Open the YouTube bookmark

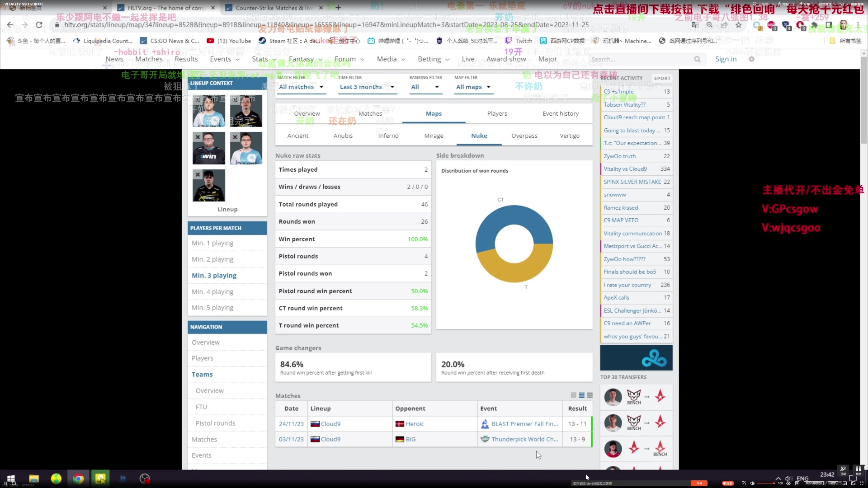pos(229,41)
